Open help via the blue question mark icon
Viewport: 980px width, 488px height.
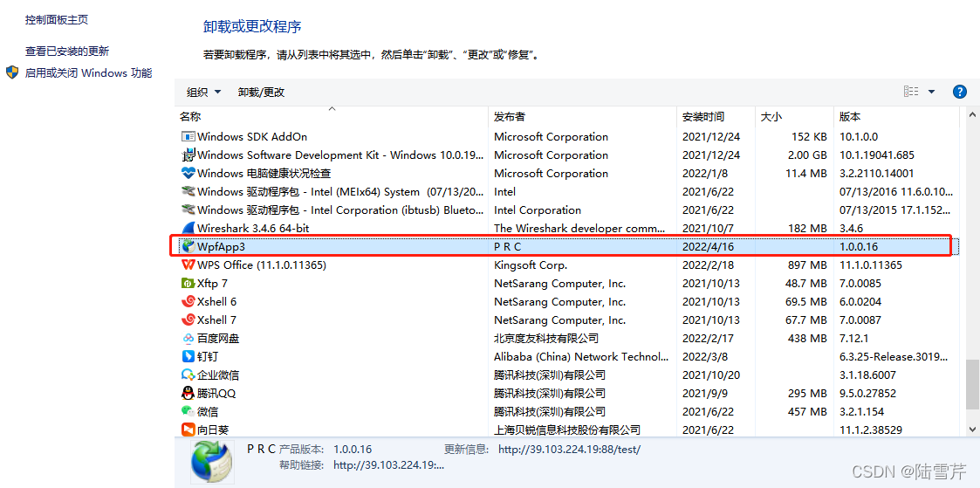click(959, 92)
